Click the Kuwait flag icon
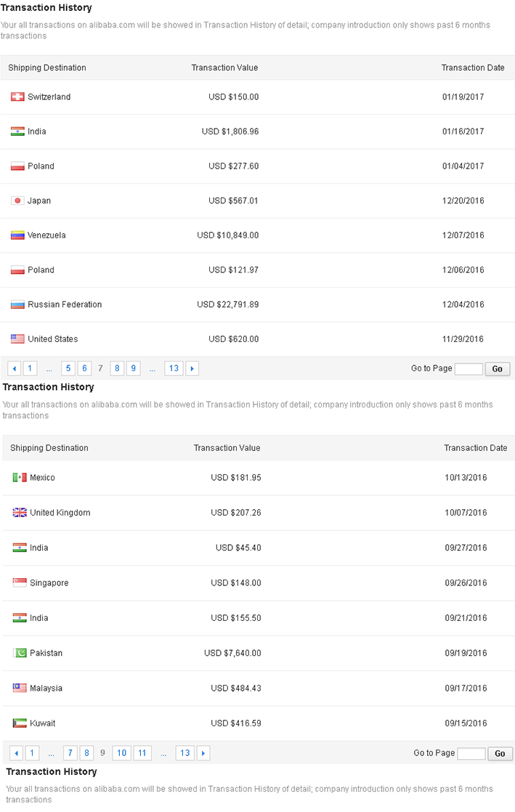This screenshot has height=812, width=515. coord(20,723)
